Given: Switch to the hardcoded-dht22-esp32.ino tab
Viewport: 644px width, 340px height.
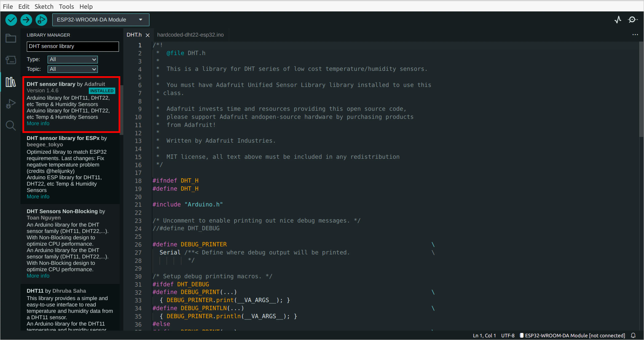Looking at the screenshot, I should (190, 35).
